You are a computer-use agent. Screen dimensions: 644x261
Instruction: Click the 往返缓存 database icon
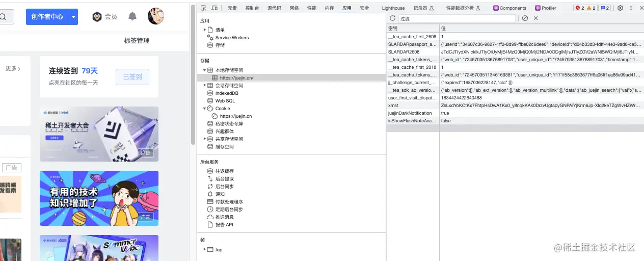coord(210,171)
